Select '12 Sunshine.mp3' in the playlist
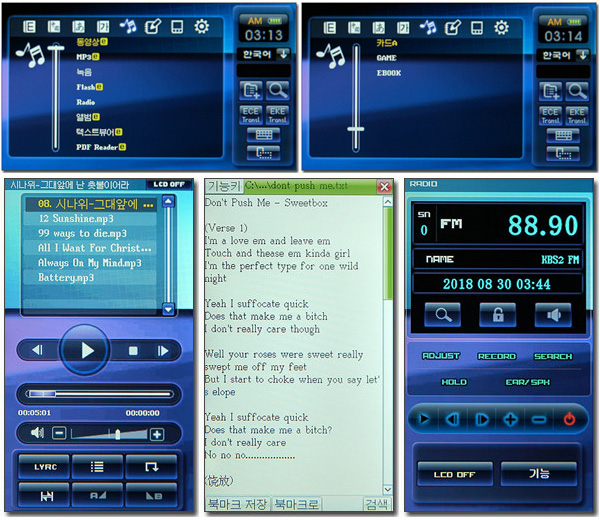Viewport: 600px width, 520px height. 90,218
